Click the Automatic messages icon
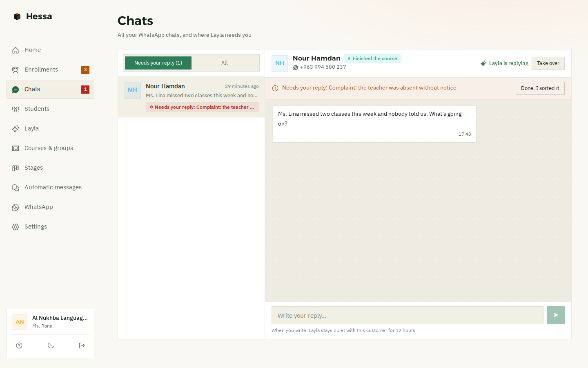Viewport: 588px width, 368px height. click(x=16, y=187)
